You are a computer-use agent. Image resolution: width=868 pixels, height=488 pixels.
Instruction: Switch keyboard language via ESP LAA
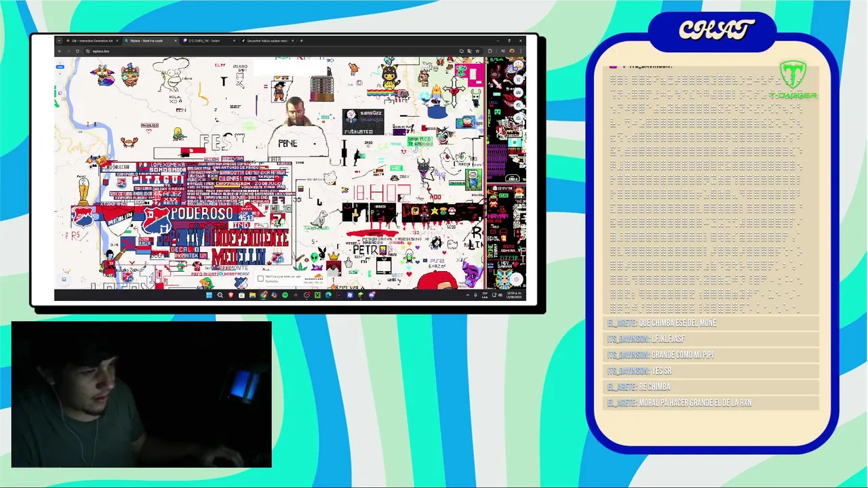pos(485,296)
